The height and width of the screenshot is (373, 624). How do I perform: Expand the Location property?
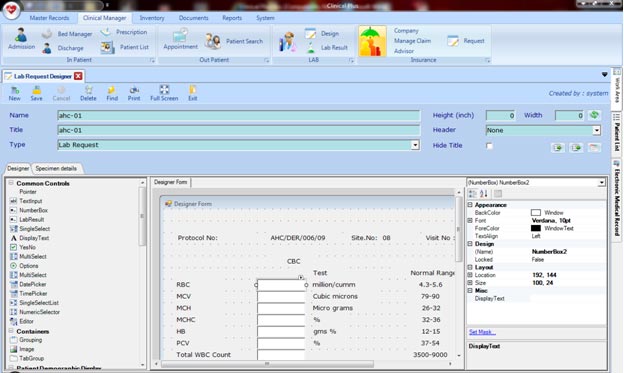[470, 275]
